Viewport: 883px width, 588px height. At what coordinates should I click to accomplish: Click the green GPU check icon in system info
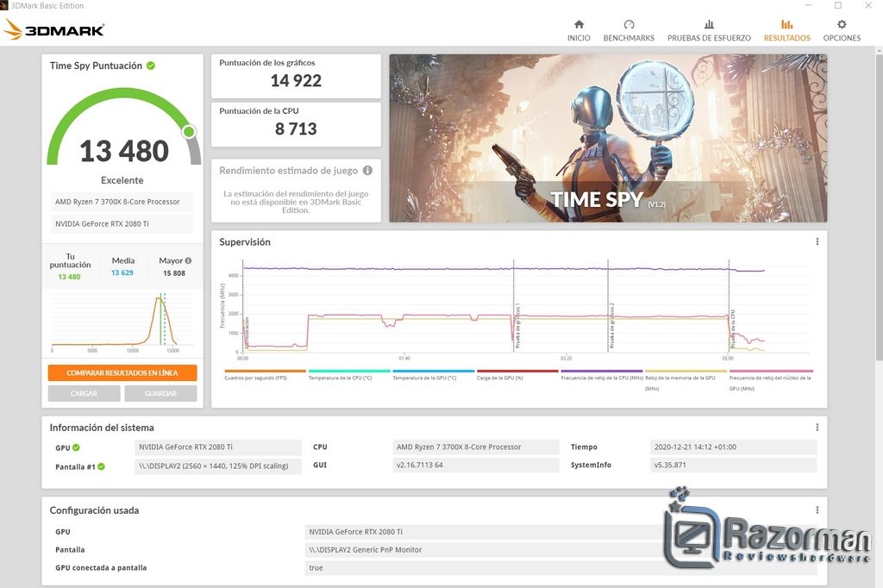[76, 447]
